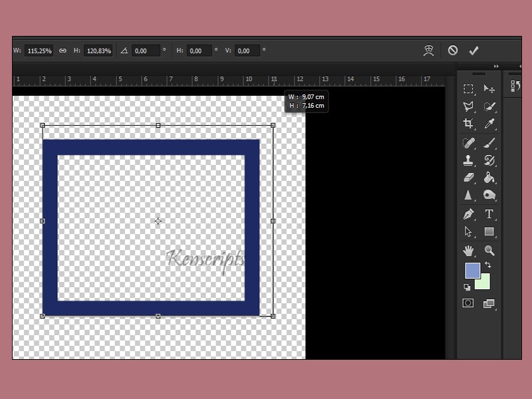Toggle the screen display mode
The height and width of the screenshot is (399, 532).
488,303
